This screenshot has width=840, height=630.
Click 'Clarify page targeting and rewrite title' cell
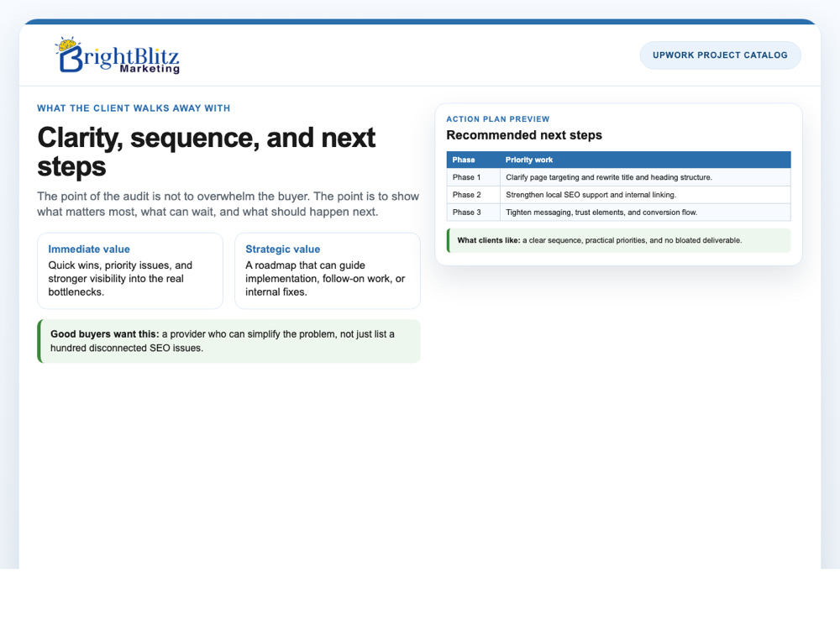coord(645,177)
